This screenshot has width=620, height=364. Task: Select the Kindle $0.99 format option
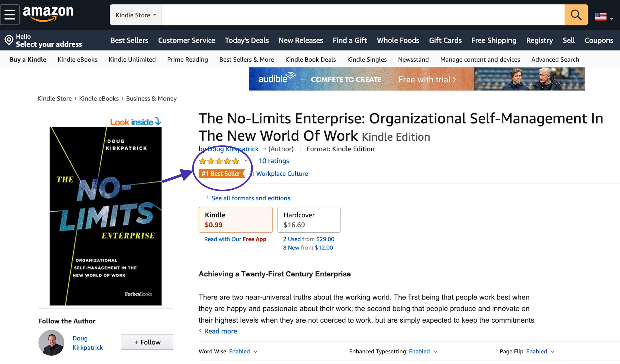tap(235, 220)
